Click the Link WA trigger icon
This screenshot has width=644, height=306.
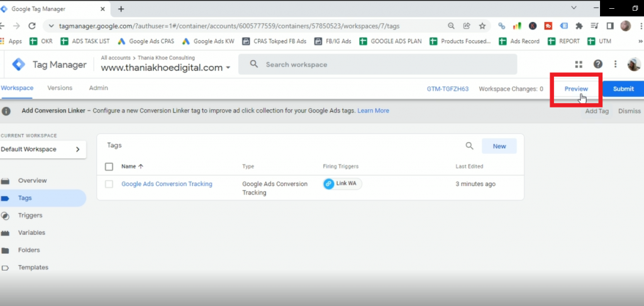[329, 183]
